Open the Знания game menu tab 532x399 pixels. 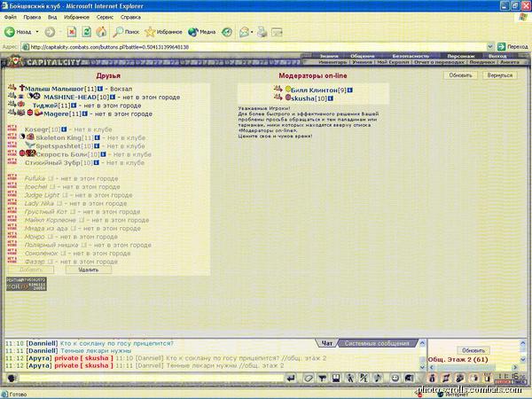click(x=329, y=56)
